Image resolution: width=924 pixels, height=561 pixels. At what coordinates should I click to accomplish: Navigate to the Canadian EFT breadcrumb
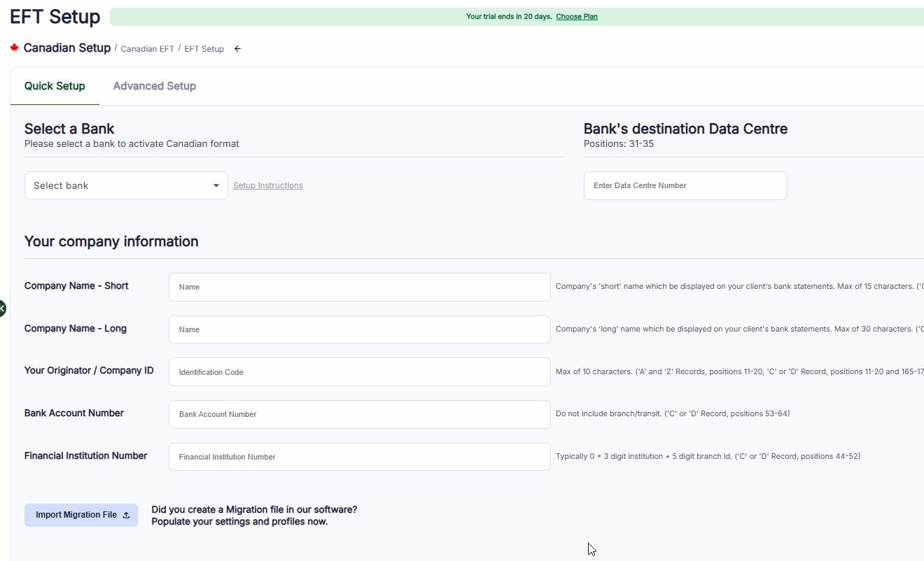[147, 49]
